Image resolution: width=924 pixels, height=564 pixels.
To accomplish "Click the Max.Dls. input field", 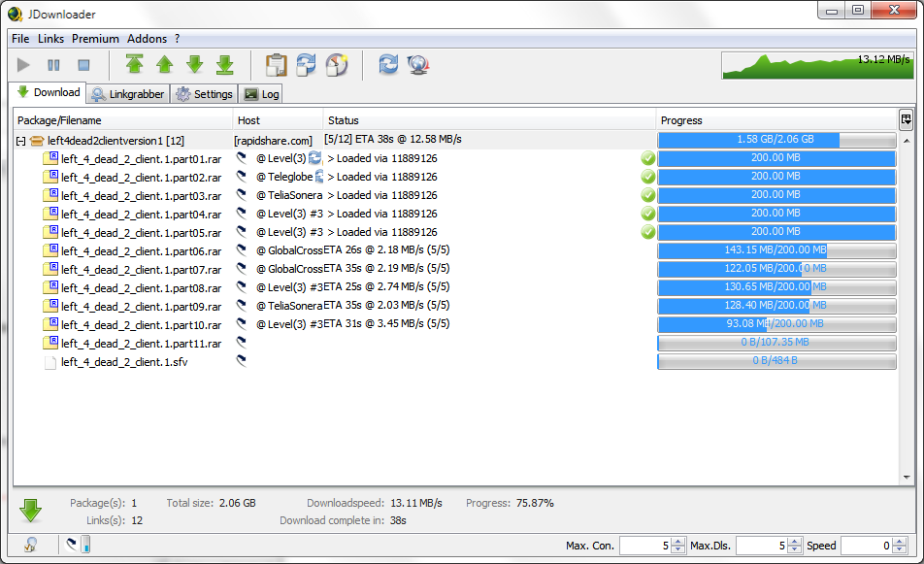I will pyautogui.click(x=761, y=546).
